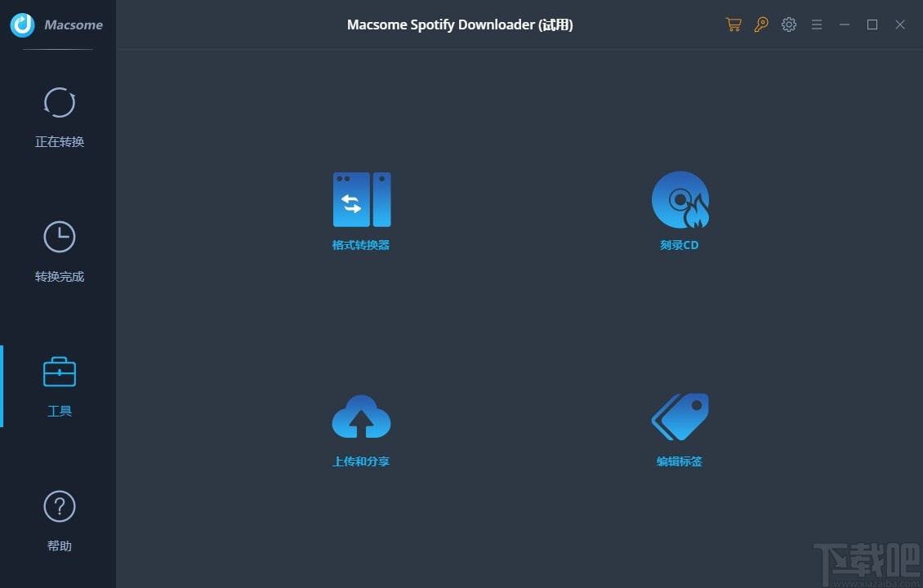Select the 转换完成 converted sidebar icon
Screen dimensions: 923x588
coord(59,237)
